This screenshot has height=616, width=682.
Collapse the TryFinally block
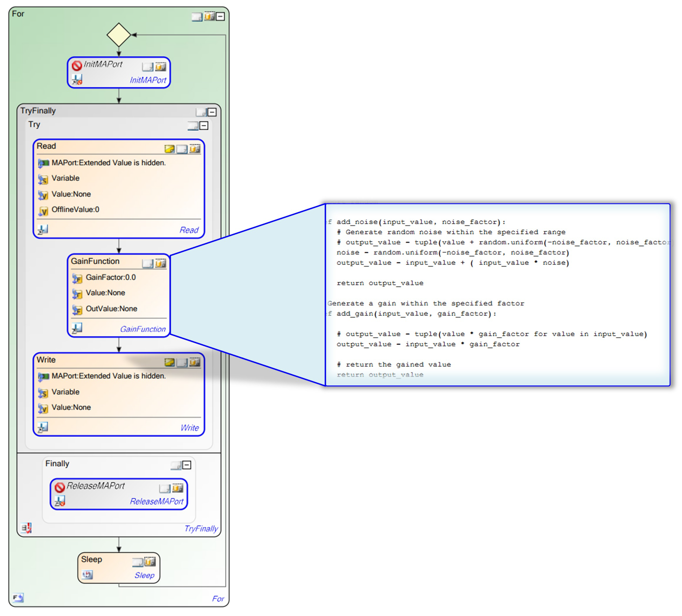pyautogui.click(x=212, y=112)
